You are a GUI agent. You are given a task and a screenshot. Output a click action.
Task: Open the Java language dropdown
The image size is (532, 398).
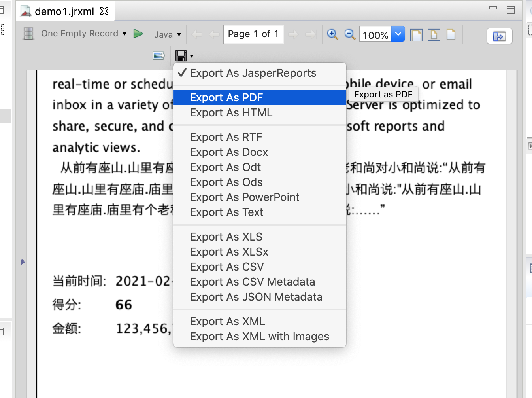tap(168, 34)
